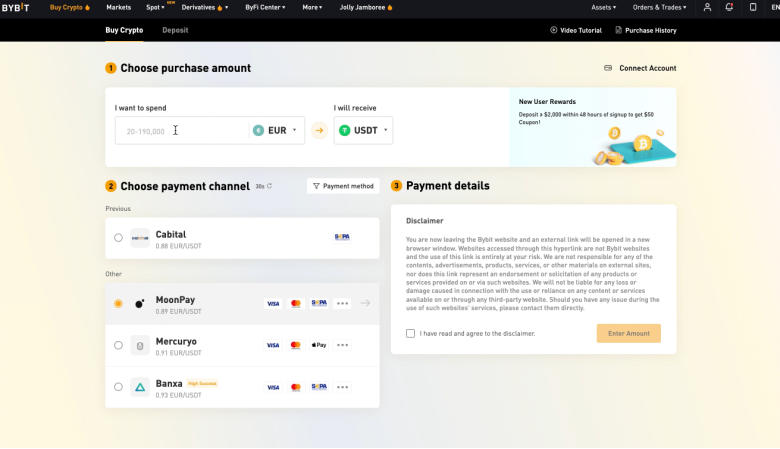Image resolution: width=780 pixels, height=449 pixels.
Task: Show more Mercuryo payment methods
Action: 342,345
